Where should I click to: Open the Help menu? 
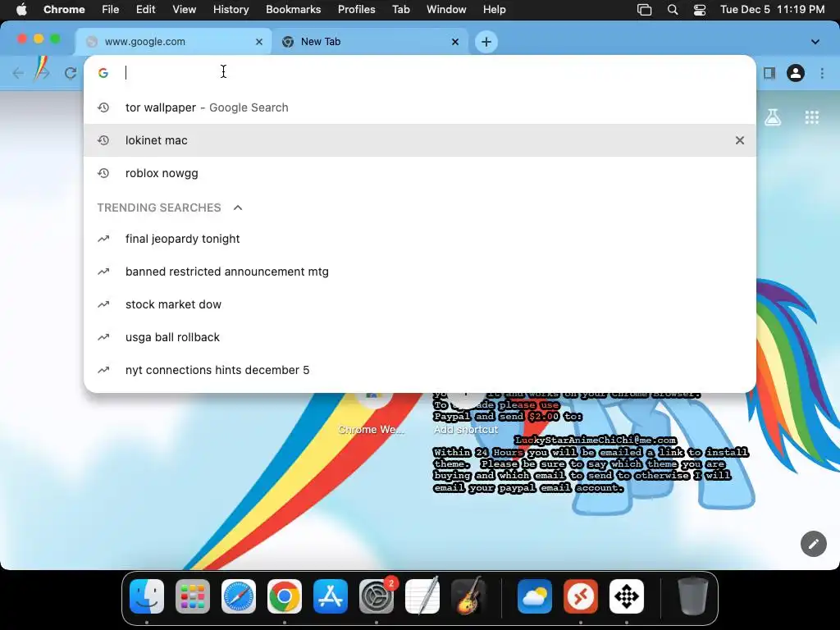(494, 10)
